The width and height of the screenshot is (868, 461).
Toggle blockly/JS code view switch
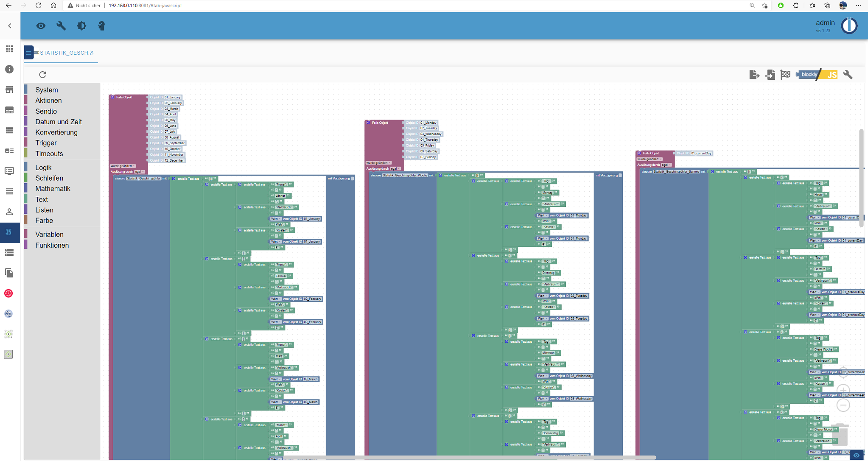coord(817,75)
